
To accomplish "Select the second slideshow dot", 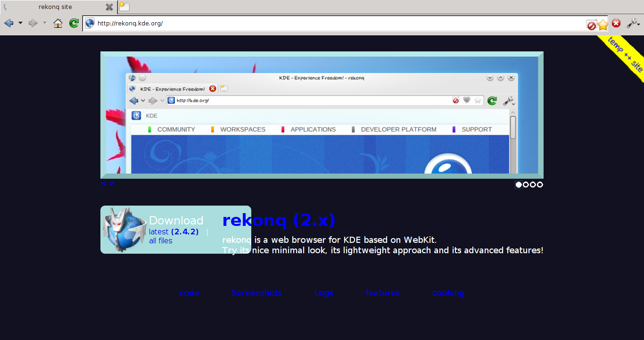I will point(526,184).
